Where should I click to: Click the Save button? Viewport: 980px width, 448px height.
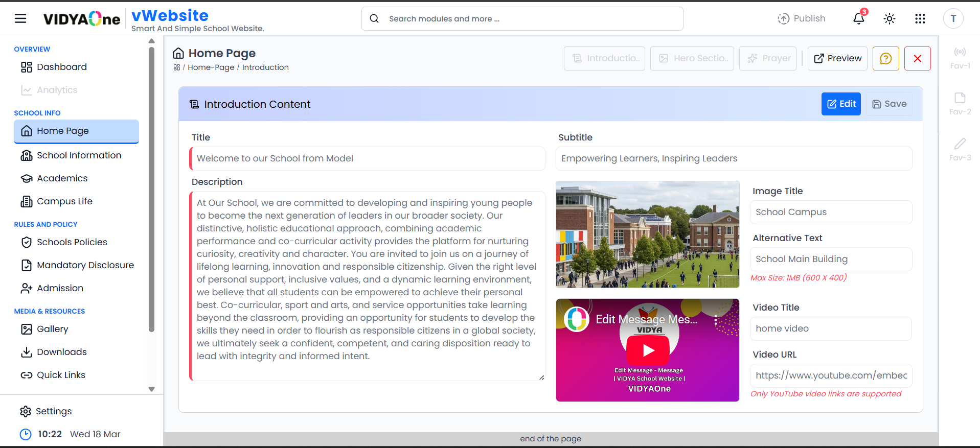[x=889, y=104]
